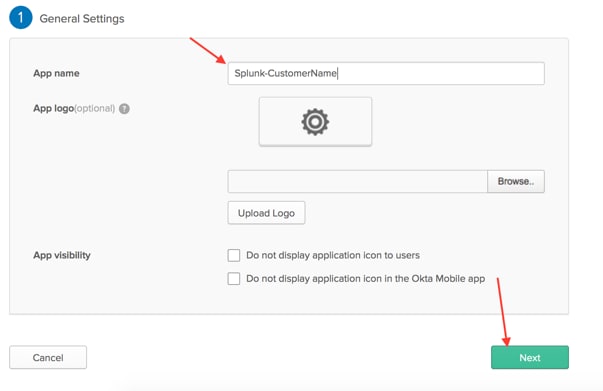Click the Browse button
This screenshot has width=603, height=391.
pyautogui.click(x=516, y=181)
